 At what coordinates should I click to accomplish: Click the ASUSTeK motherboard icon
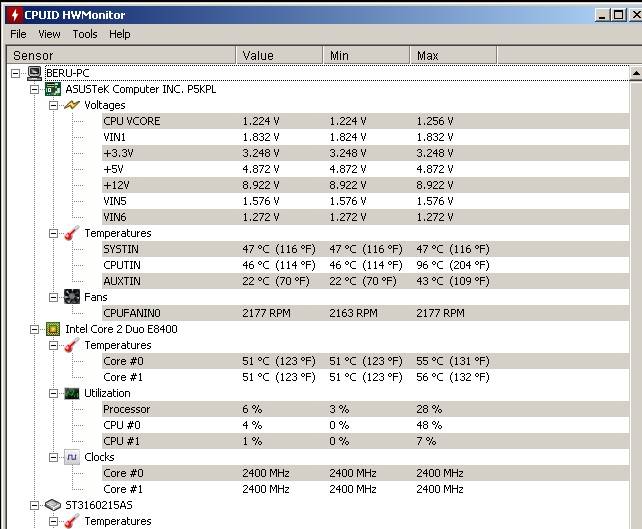point(53,89)
